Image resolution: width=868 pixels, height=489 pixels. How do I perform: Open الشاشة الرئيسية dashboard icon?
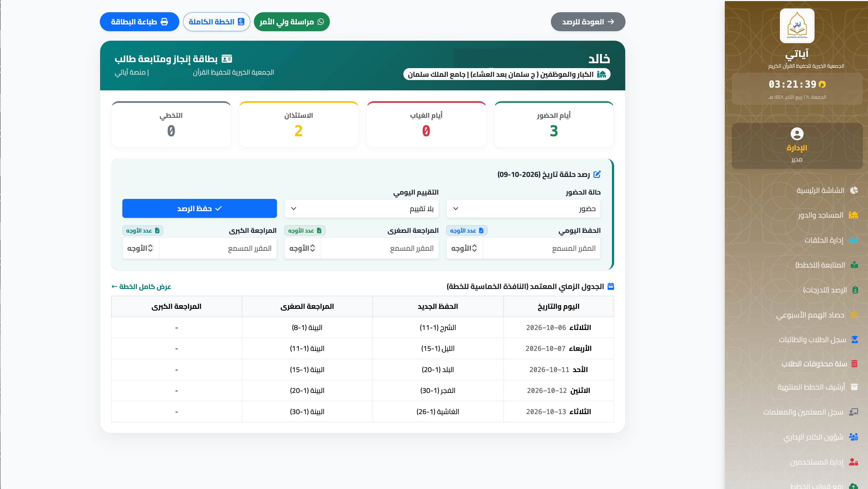pos(854,190)
